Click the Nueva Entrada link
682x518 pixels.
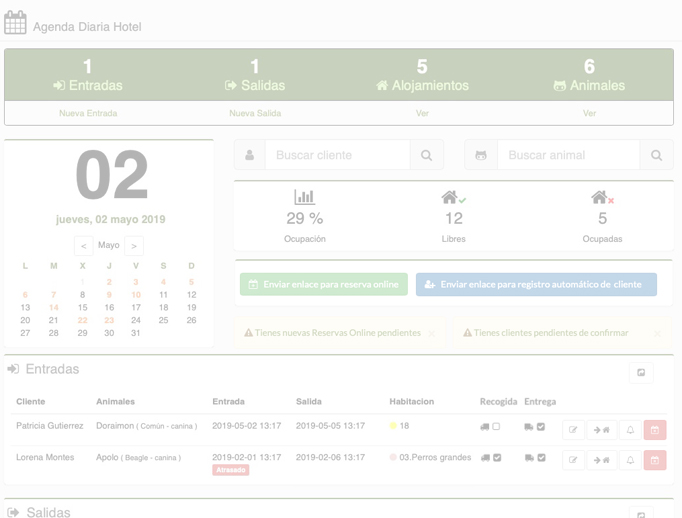[88, 113]
